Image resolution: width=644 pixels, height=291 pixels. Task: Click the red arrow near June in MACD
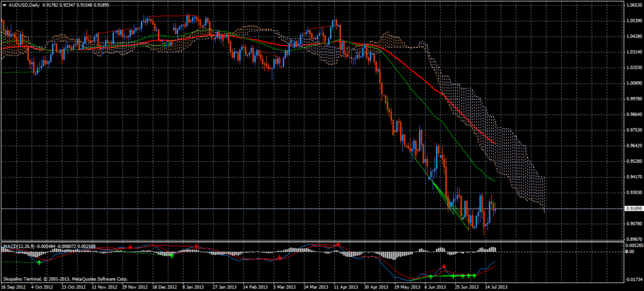(444, 267)
